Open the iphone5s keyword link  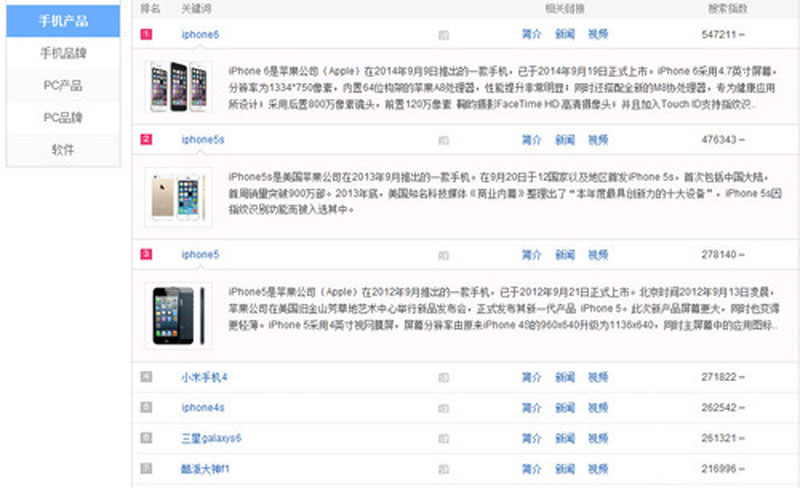pos(203,140)
